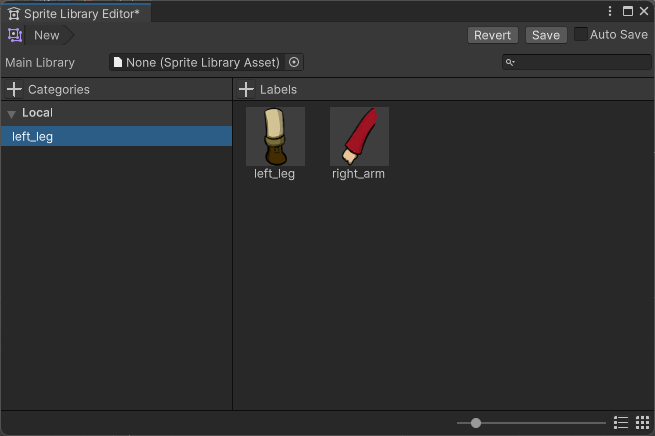Click the Main Library asset field
Image resolution: width=655 pixels, height=436 pixels.
coord(200,62)
